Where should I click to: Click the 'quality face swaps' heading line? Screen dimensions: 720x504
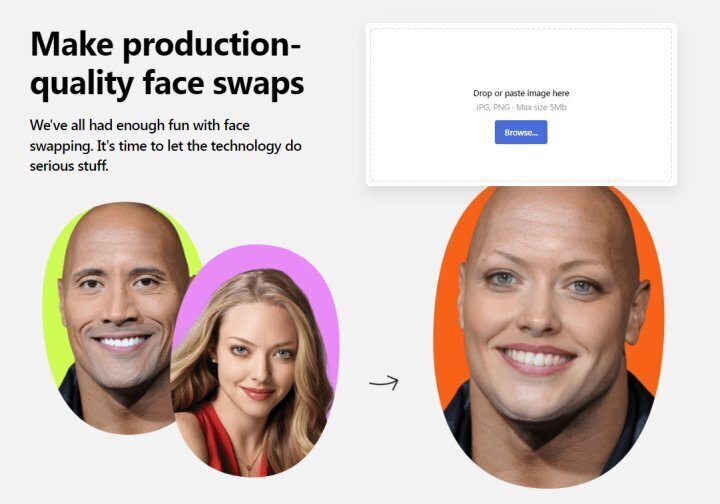coord(167,84)
